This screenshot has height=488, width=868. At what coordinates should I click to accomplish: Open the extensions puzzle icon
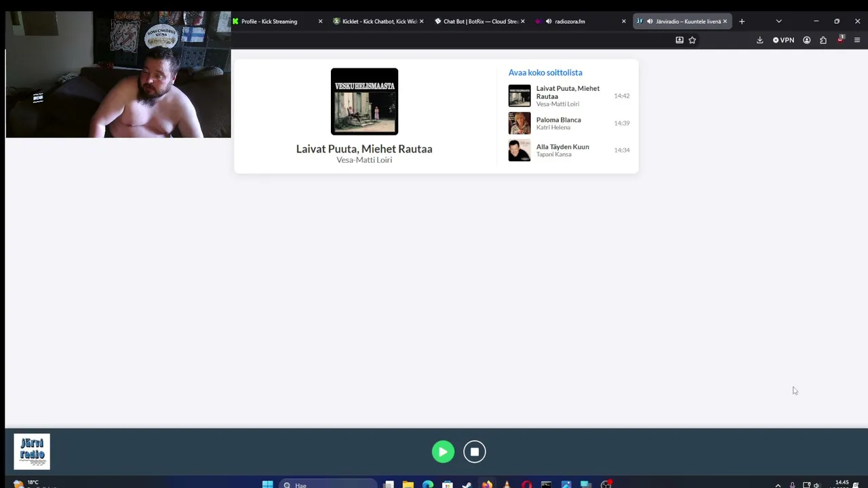pos(823,40)
